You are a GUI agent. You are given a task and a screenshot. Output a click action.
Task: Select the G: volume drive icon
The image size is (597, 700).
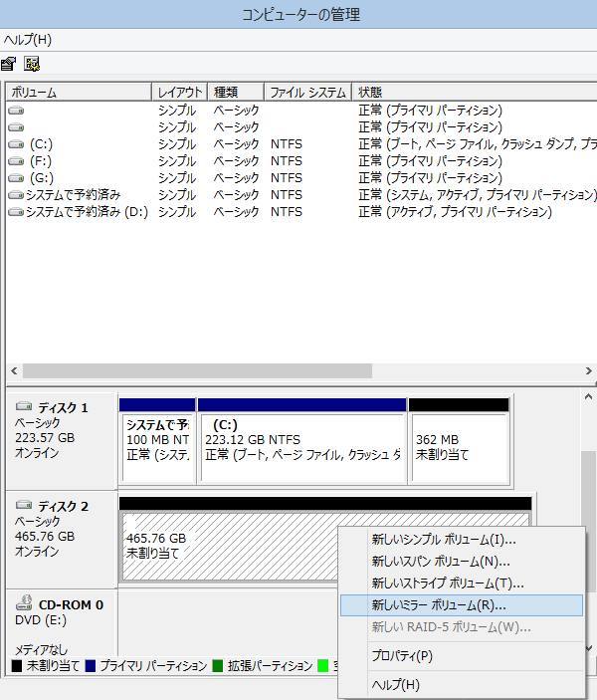tap(16, 178)
